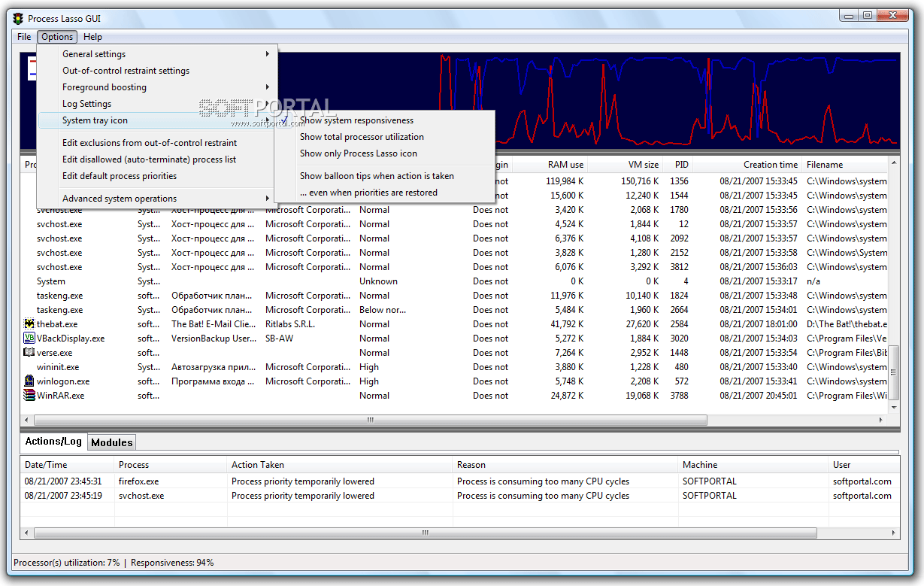Enable Show total processor utilization
This screenshot has height=586, width=924.
362,137
